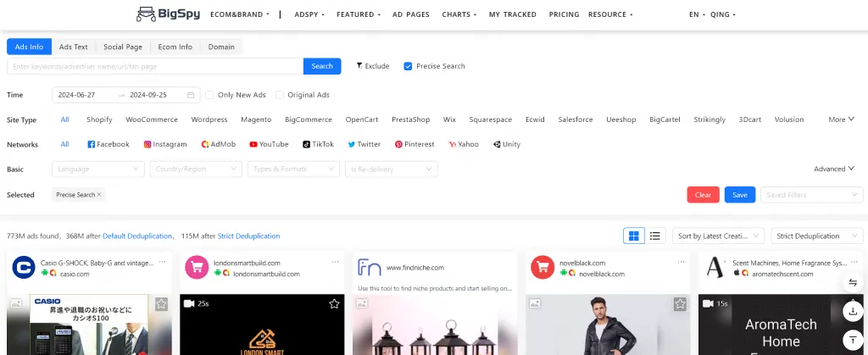Click the scroll-to-top floating icon
The width and height of the screenshot is (868, 355).
coord(852,339)
